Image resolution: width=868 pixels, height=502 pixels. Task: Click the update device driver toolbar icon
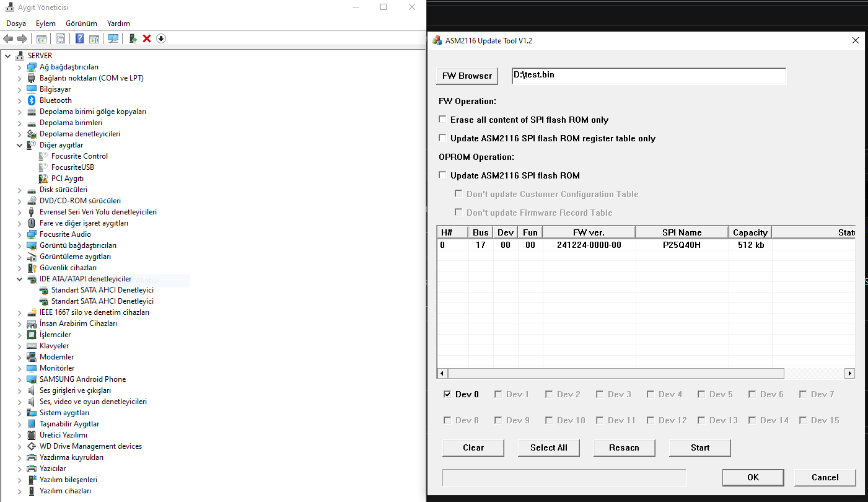(x=133, y=38)
